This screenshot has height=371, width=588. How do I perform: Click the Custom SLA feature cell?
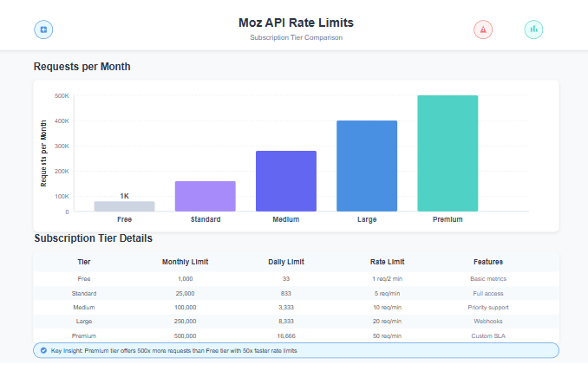click(x=488, y=335)
